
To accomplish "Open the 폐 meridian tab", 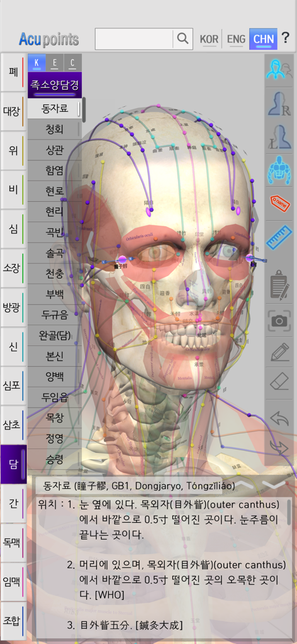I will pyautogui.click(x=13, y=72).
